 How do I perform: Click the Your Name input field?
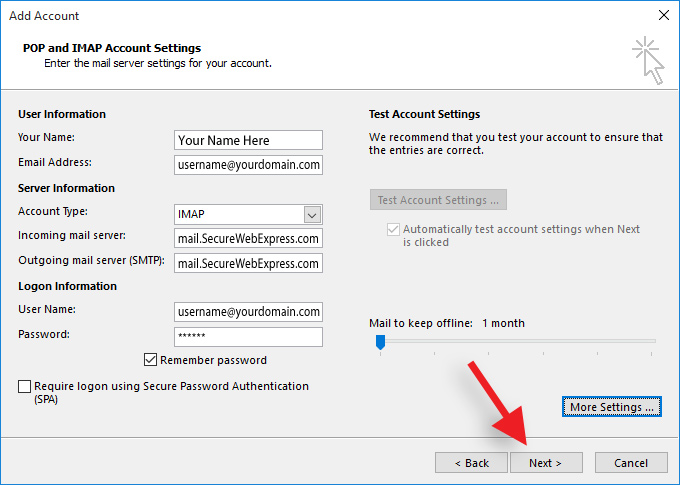[x=248, y=140]
